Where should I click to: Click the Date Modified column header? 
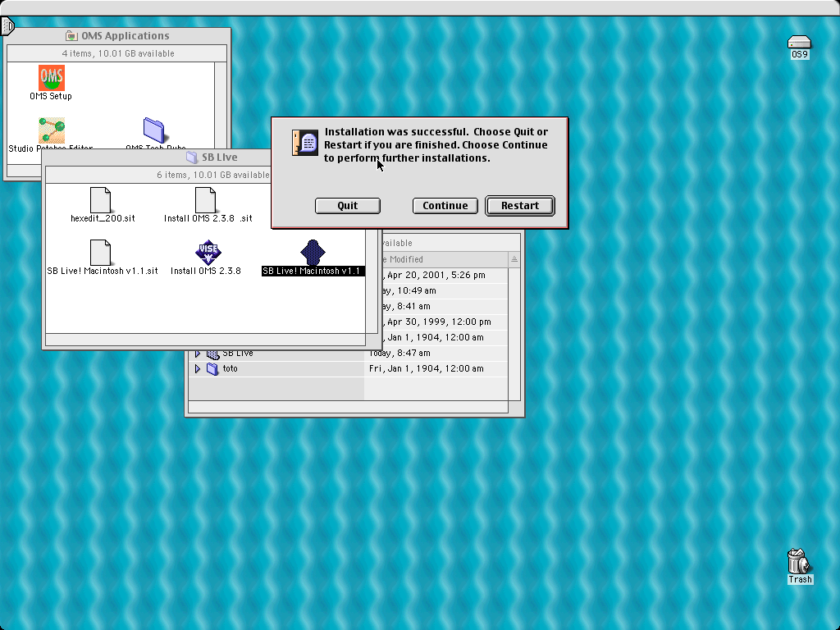(436, 259)
